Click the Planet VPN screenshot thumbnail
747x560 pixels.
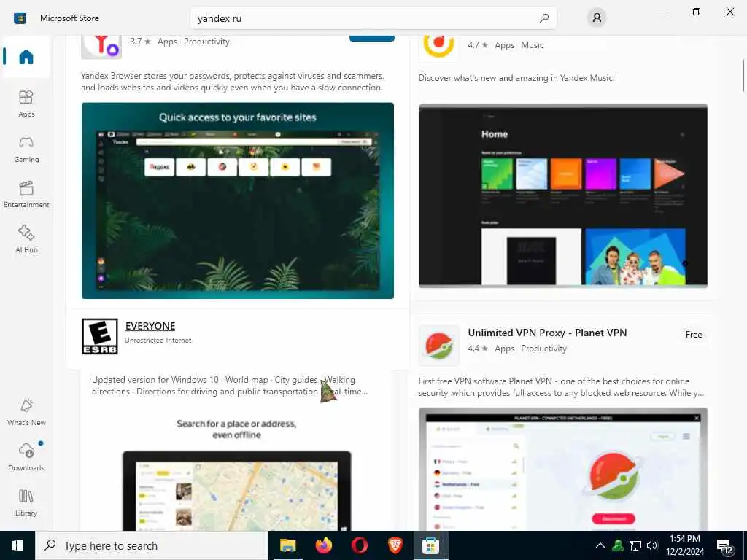tap(563, 469)
